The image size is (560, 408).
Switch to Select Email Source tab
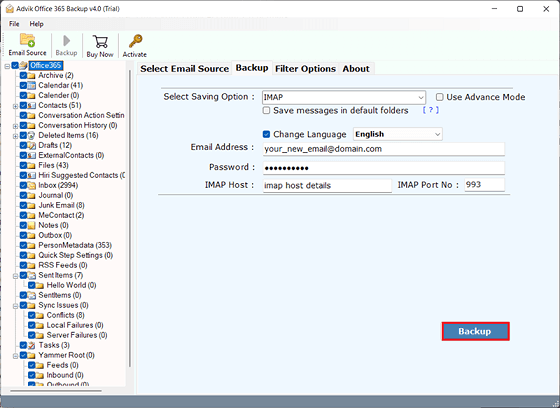[x=184, y=69]
